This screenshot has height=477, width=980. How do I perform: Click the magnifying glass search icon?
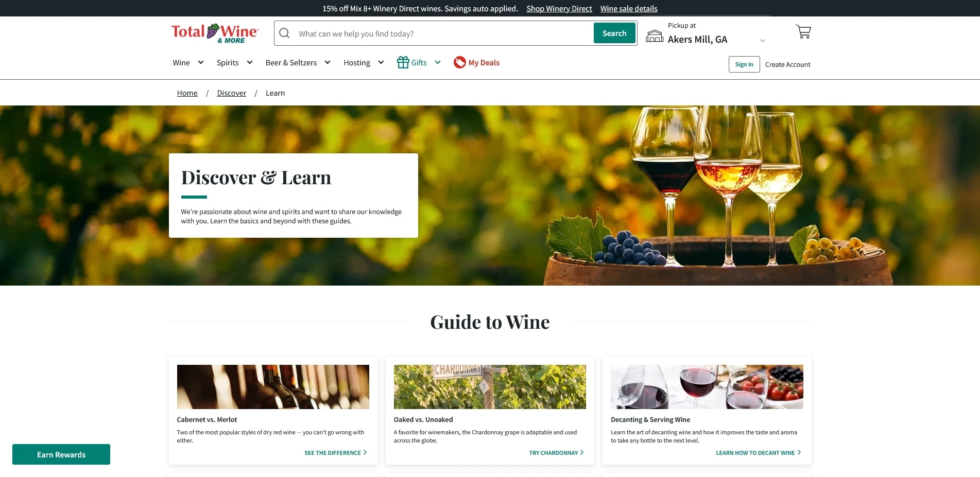284,33
